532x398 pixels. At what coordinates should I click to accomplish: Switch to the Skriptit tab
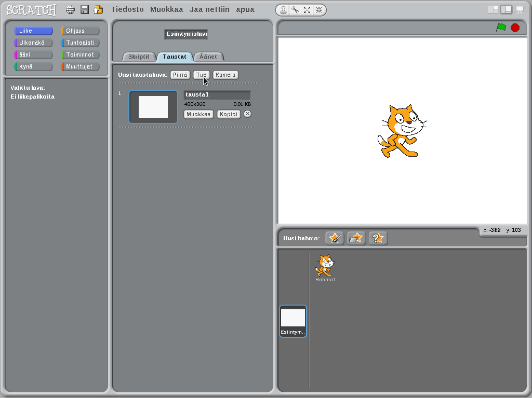[x=138, y=57]
